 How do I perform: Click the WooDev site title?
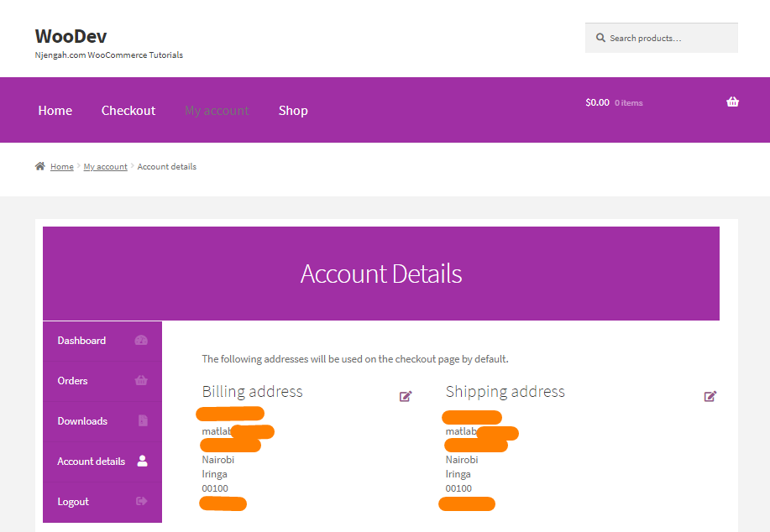pos(71,36)
